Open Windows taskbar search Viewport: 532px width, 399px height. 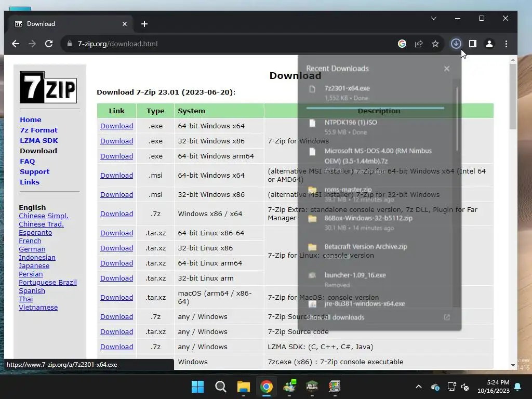(220, 387)
